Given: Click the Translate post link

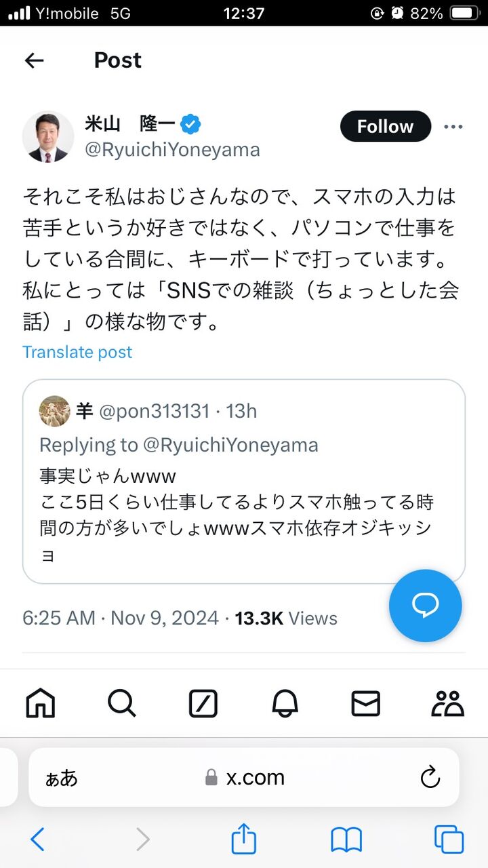Looking at the screenshot, I should tap(77, 352).
